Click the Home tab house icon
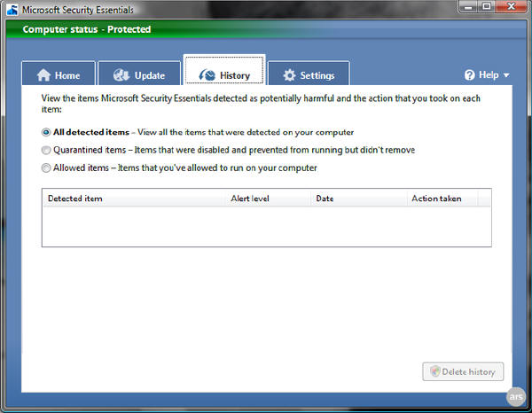 pos(43,75)
